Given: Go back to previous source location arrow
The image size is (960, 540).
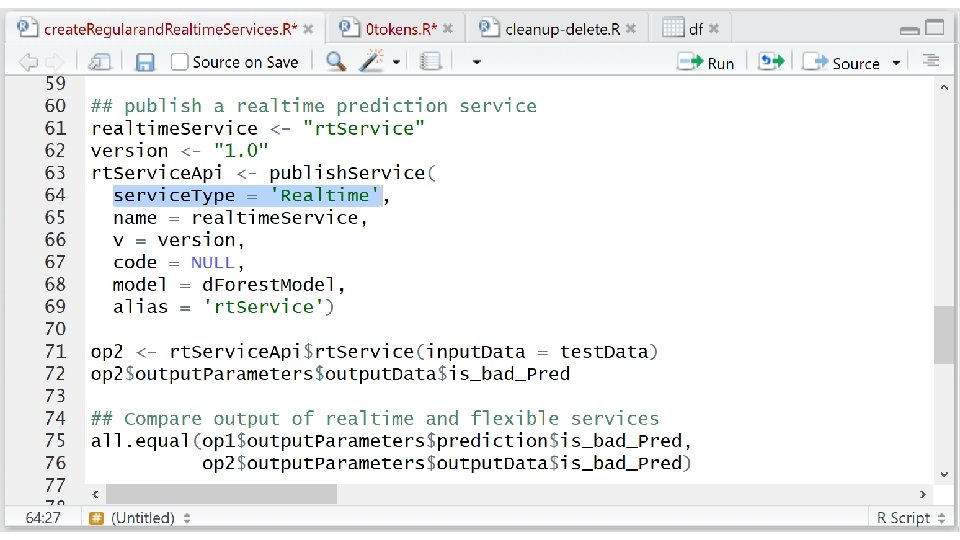Looking at the screenshot, I should pos(28,62).
